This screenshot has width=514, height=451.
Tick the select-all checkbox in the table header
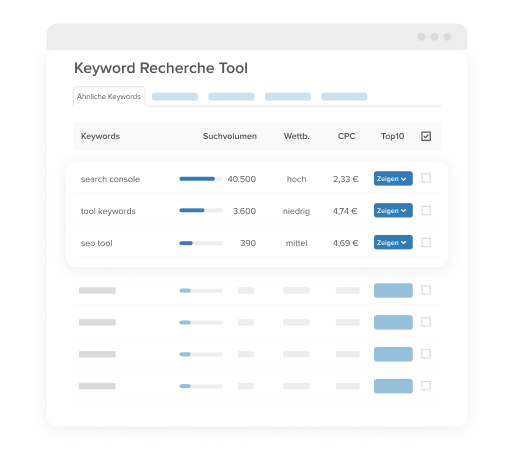point(426,136)
